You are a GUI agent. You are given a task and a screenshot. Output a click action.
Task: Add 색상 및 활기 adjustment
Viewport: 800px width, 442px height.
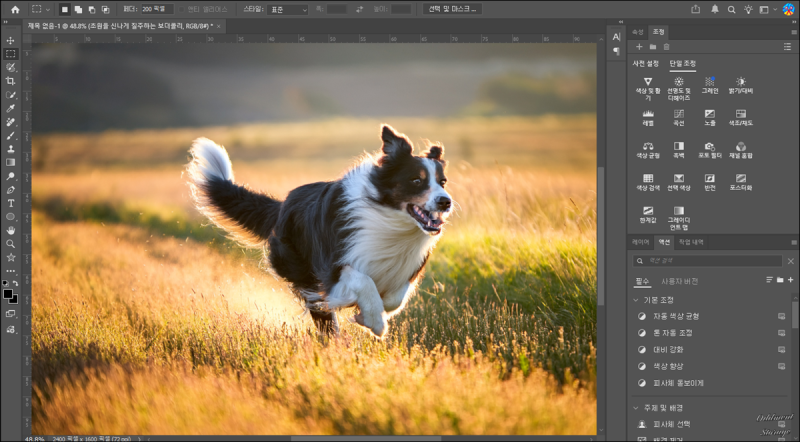[x=648, y=88]
